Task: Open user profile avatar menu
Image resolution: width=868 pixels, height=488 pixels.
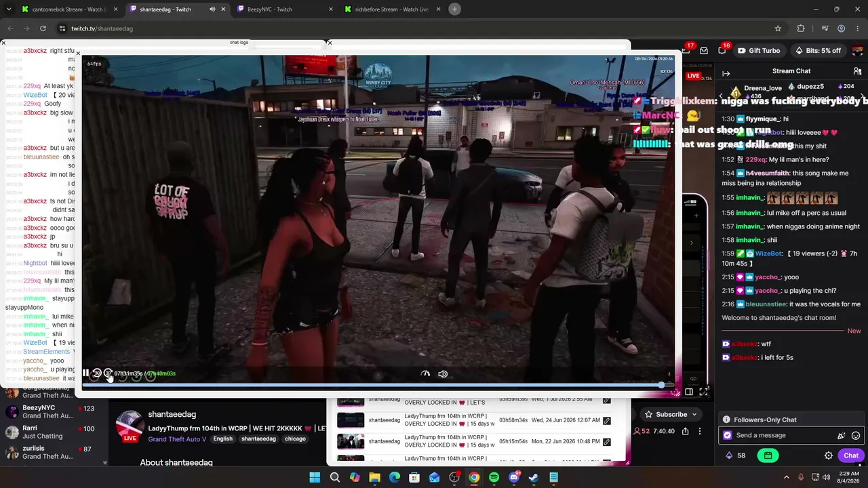Action: pos(859,50)
